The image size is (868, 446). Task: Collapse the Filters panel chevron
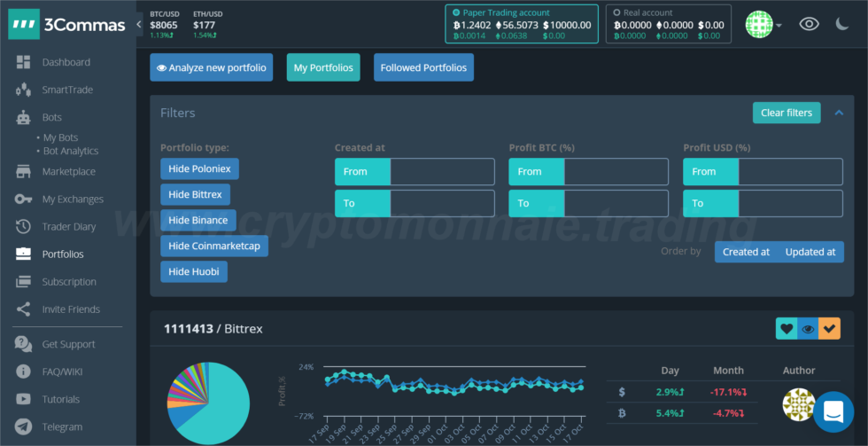tap(839, 113)
